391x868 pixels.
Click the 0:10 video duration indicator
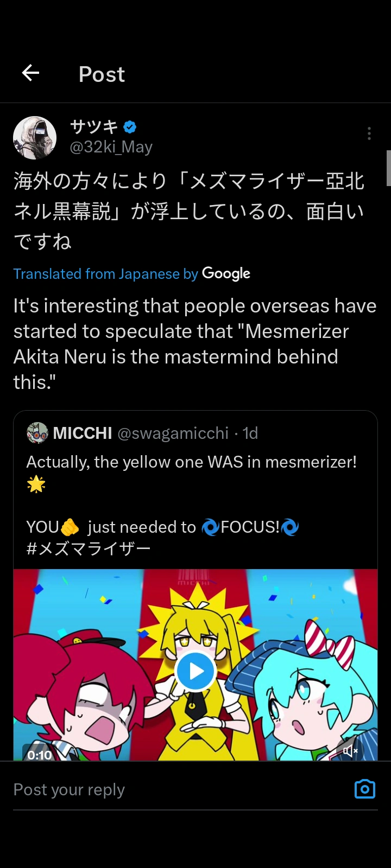[39, 754]
